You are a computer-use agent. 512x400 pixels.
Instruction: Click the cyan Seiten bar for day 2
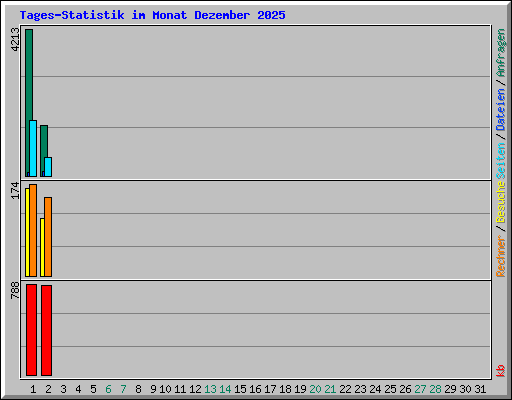(48, 167)
